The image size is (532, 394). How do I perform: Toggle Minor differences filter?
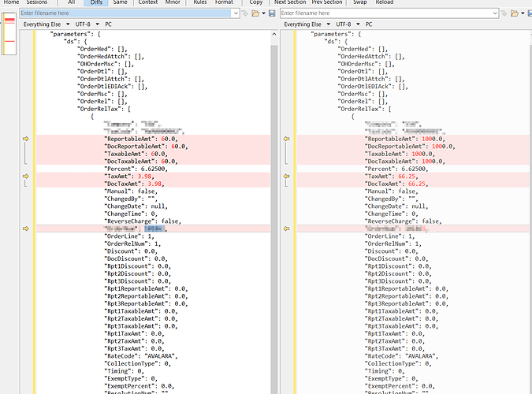click(x=173, y=2)
